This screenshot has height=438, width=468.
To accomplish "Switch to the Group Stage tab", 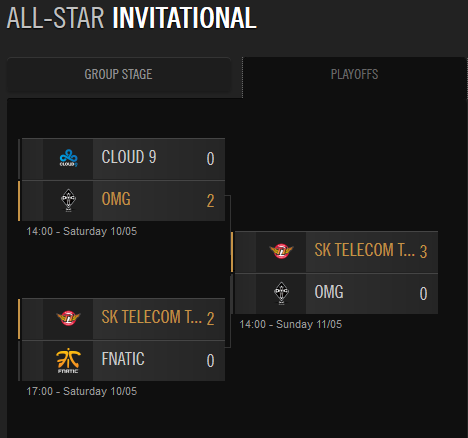I will [x=119, y=75].
